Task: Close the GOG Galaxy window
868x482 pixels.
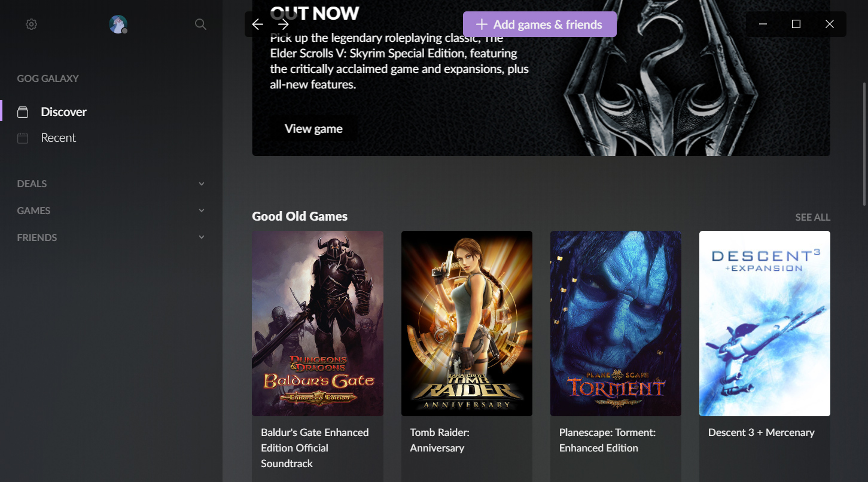Action: [830, 25]
